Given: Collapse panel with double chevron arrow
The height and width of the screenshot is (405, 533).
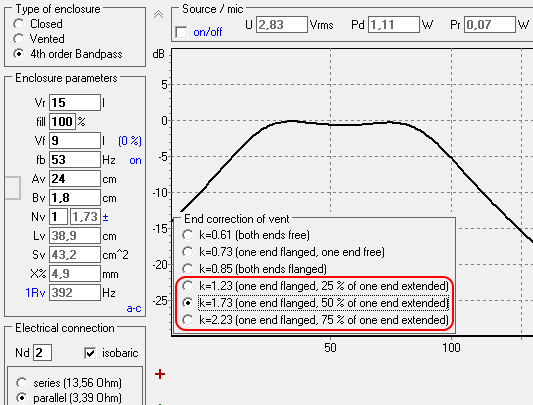Looking at the screenshot, I should click(158, 14).
